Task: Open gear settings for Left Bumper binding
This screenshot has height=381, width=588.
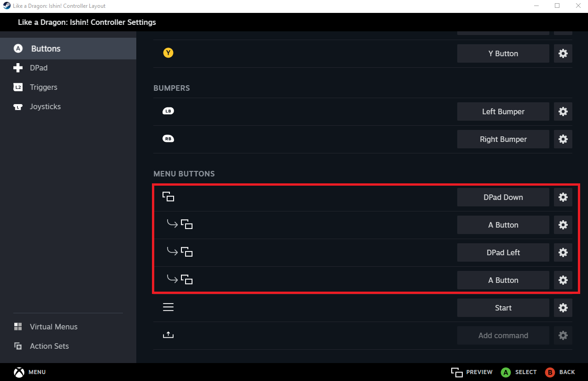Action: pos(563,111)
